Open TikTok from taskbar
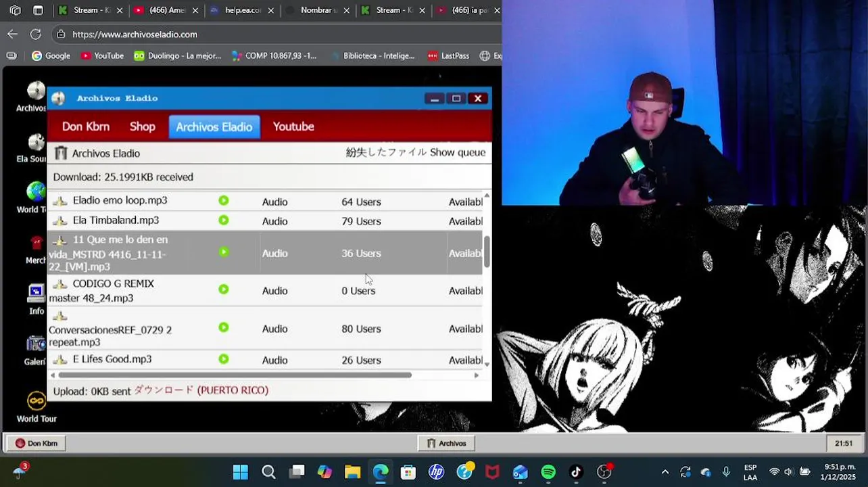This screenshot has width=868, height=487. [576, 472]
